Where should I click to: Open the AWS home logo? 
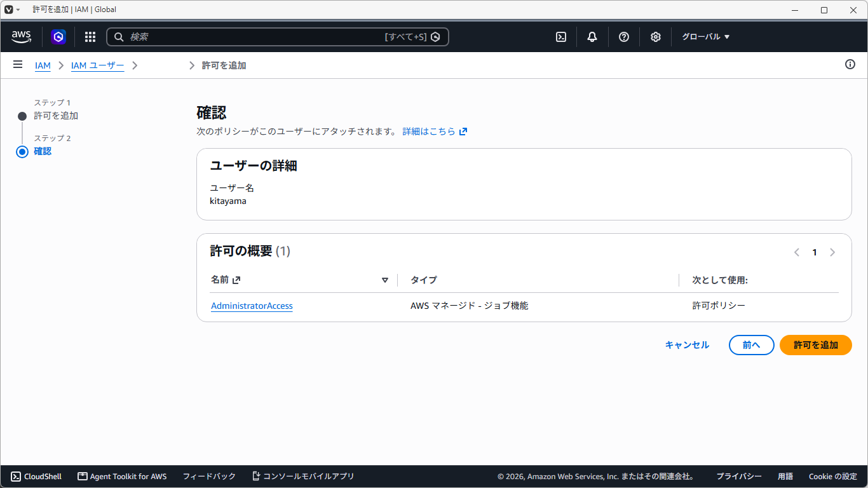22,37
